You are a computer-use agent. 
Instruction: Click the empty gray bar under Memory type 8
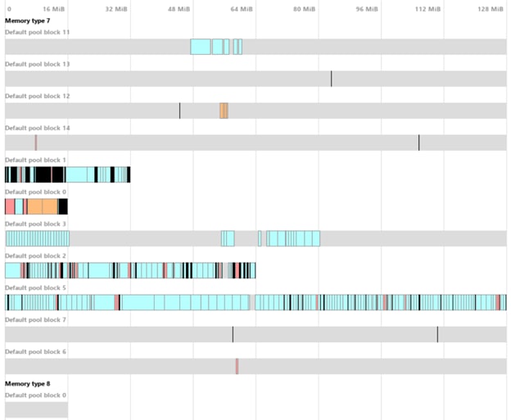point(36,409)
